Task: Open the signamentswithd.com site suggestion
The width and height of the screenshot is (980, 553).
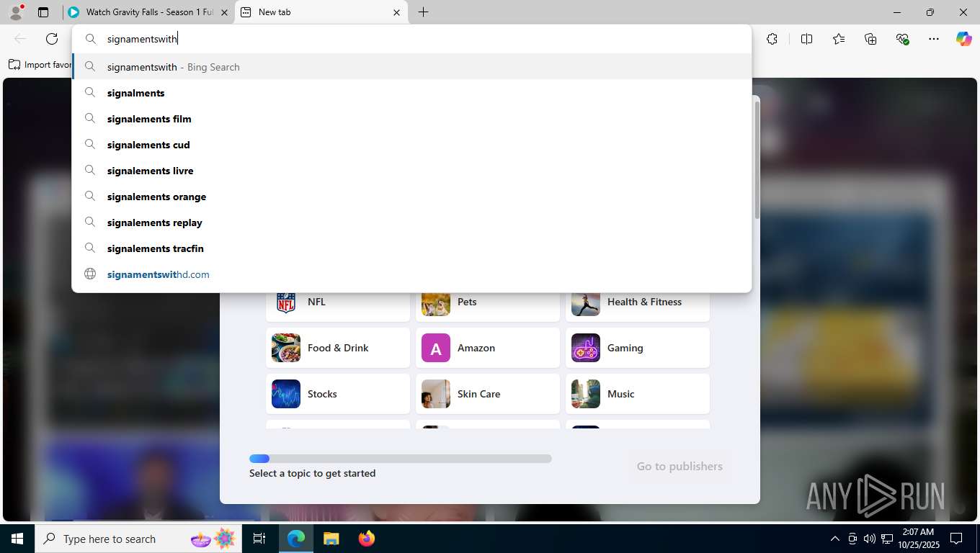Action: click(x=411, y=274)
